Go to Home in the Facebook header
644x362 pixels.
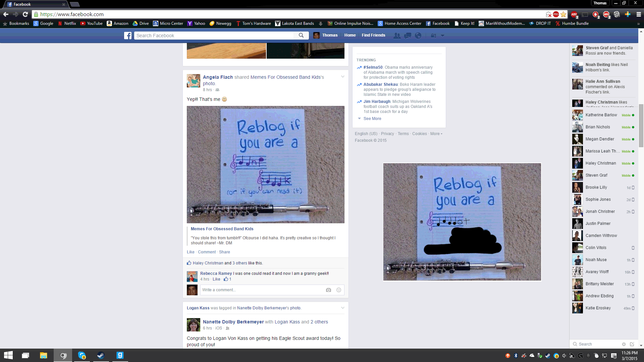point(350,35)
